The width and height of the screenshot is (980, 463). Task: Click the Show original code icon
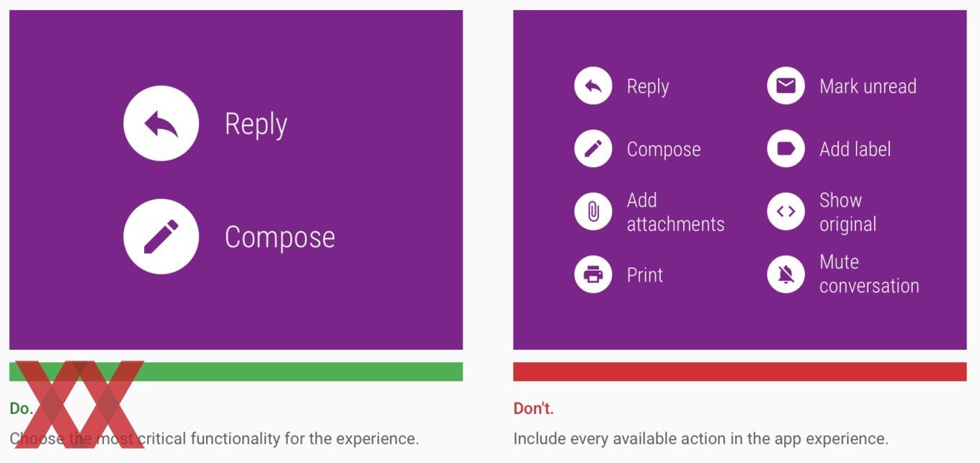click(x=785, y=212)
